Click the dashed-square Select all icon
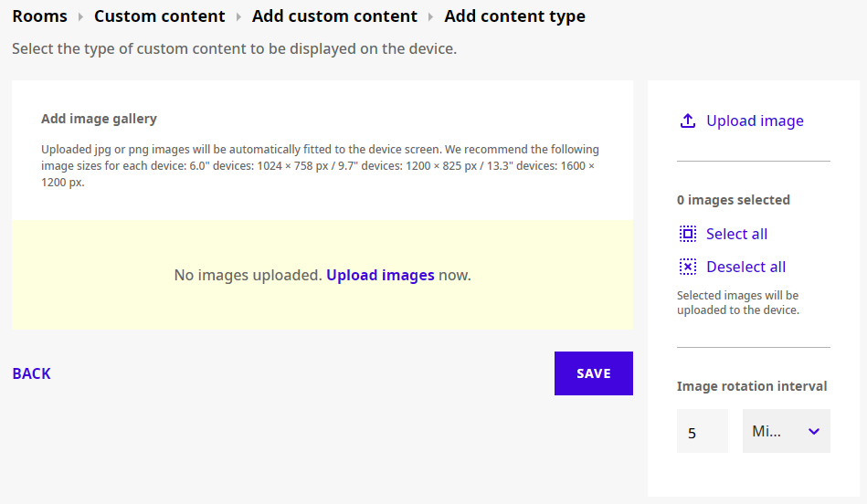The width and height of the screenshot is (867, 504). coord(687,234)
